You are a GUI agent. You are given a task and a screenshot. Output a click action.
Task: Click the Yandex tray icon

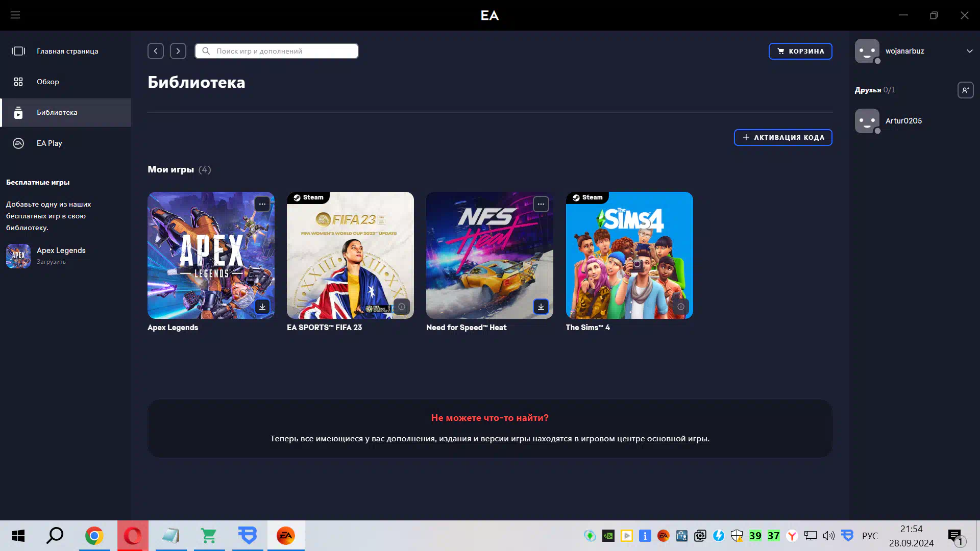(792, 536)
